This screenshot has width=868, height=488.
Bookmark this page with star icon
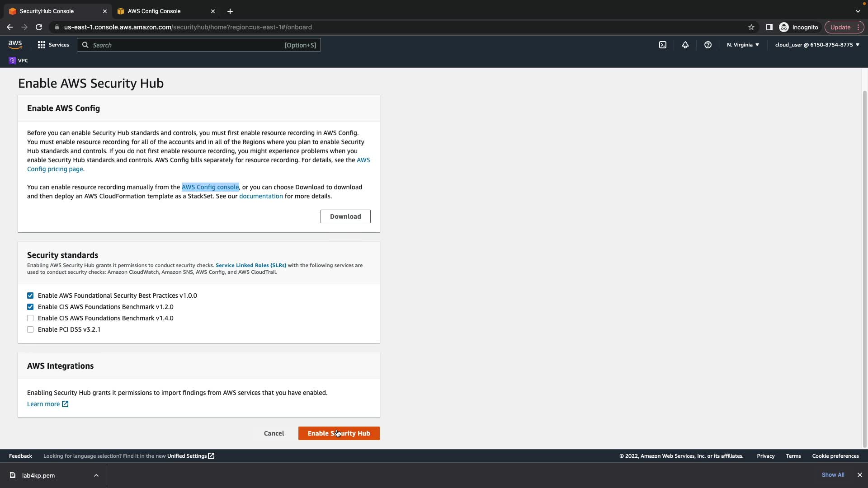pyautogui.click(x=751, y=27)
